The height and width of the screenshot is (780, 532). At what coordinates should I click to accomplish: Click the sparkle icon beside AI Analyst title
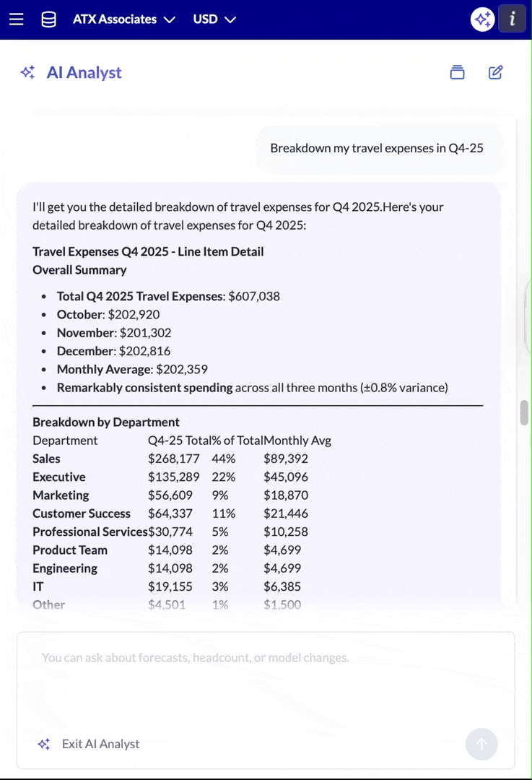click(28, 73)
